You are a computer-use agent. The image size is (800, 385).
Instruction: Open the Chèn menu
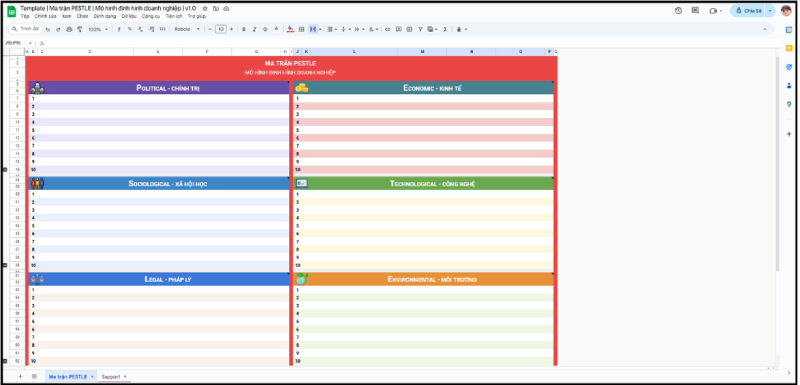click(82, 16)
